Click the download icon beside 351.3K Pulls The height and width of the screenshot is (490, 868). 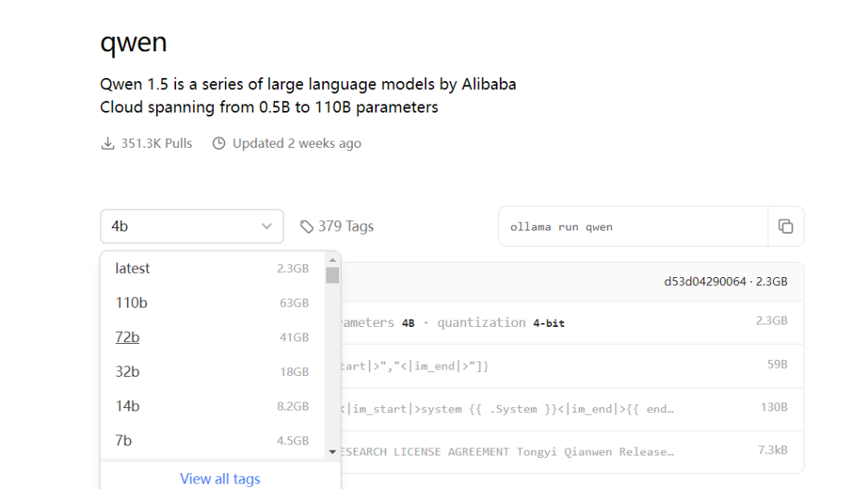coord(108,144)
